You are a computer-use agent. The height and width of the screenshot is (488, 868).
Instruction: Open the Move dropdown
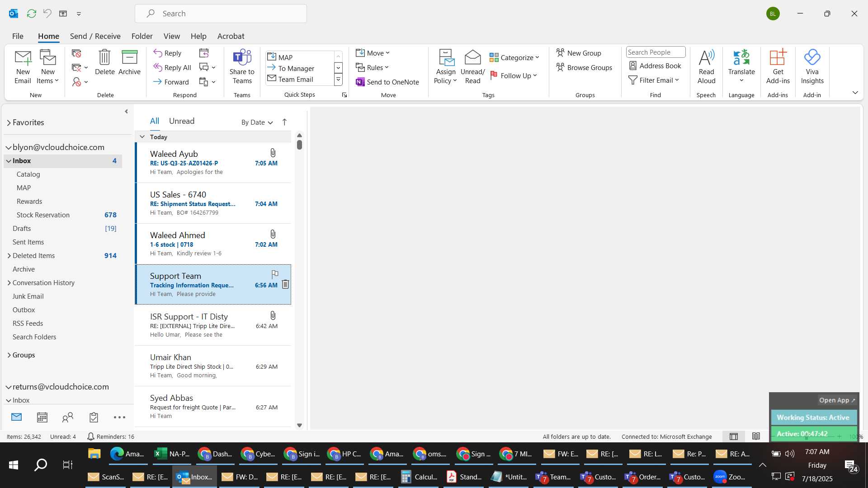pos(373,53)
